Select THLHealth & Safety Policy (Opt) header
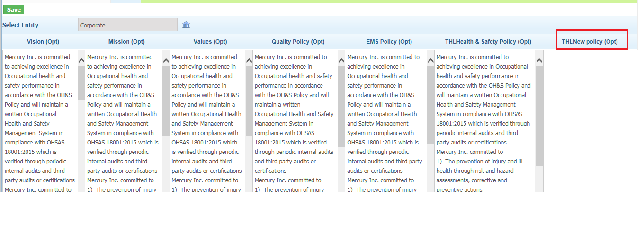This screenshot has height=252, width=644. pos(488,42)
